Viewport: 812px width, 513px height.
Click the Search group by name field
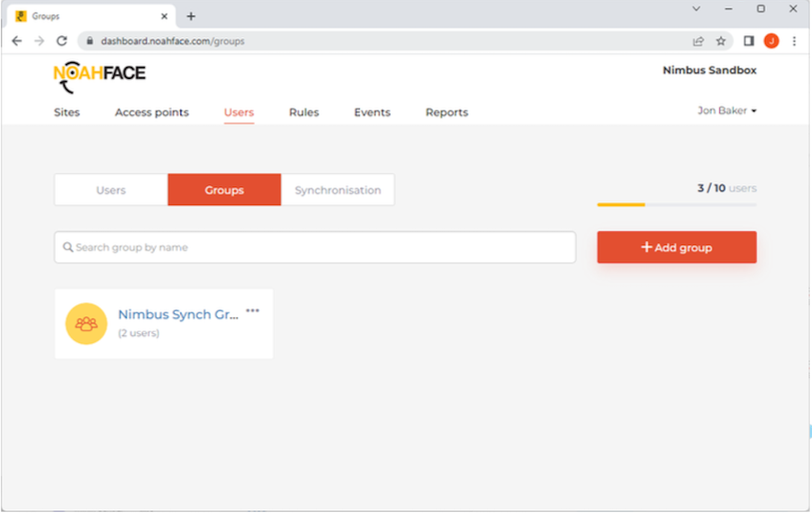click(315, 248)
